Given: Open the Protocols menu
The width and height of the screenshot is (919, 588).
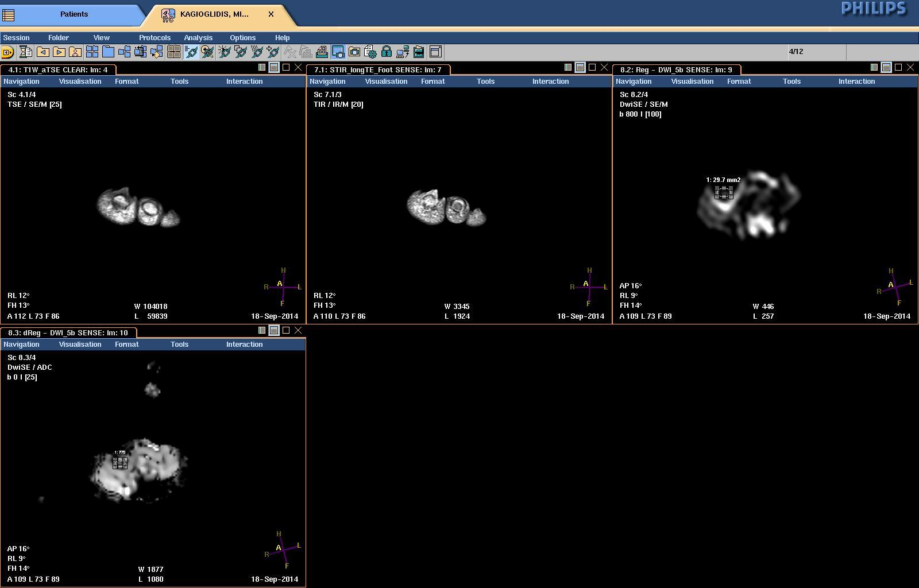Looking at the screenshot, I should (155, 38).
